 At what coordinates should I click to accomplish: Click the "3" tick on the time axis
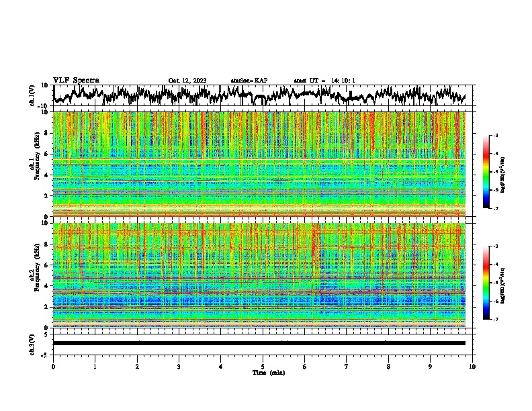pos(179,367)
